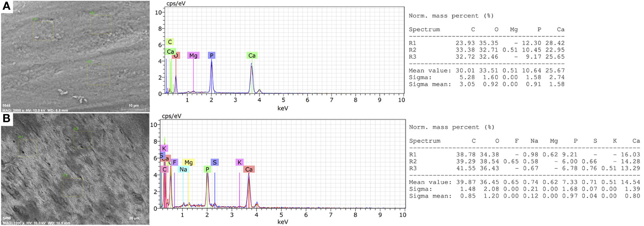Image resolution: width=644 pixels, height=226 pixels.
Task: Select the R3 row label in table B
Action: 413,168
